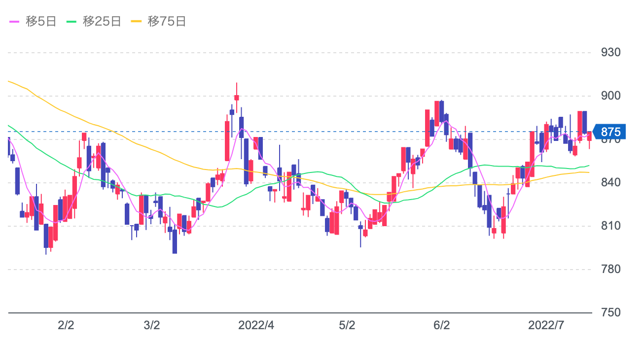
Task: Click the 3/2 date axis label
Action: point(151,326)
